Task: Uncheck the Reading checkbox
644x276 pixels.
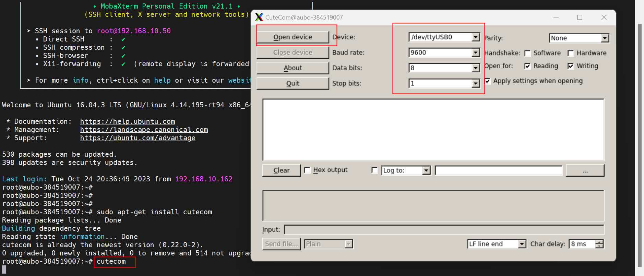Action: pos(527,66)
